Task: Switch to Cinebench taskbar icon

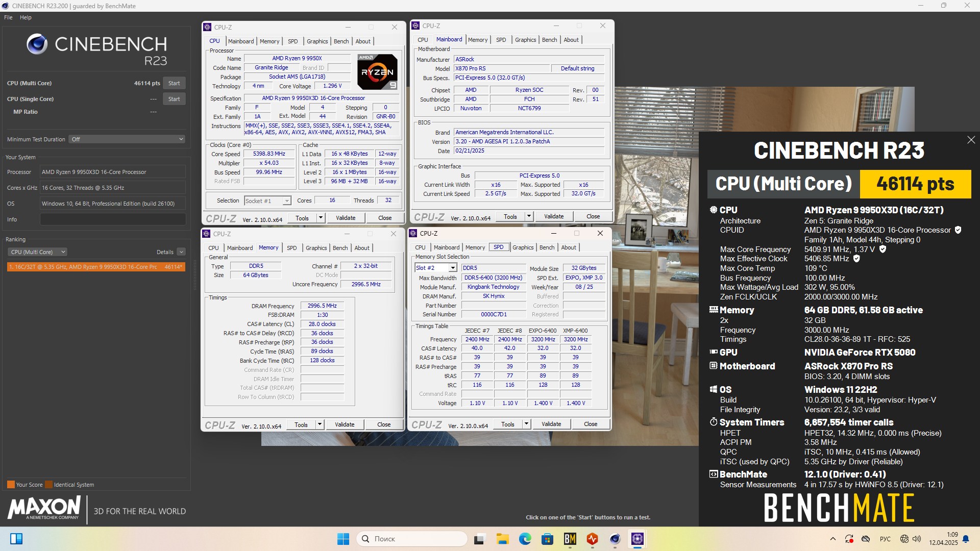Action: point(615,539)
